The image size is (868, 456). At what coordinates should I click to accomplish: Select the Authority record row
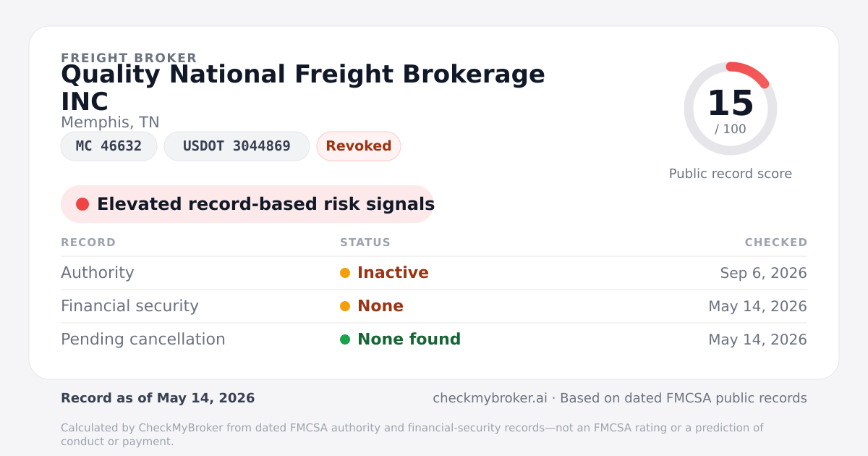tap(434, 273)
